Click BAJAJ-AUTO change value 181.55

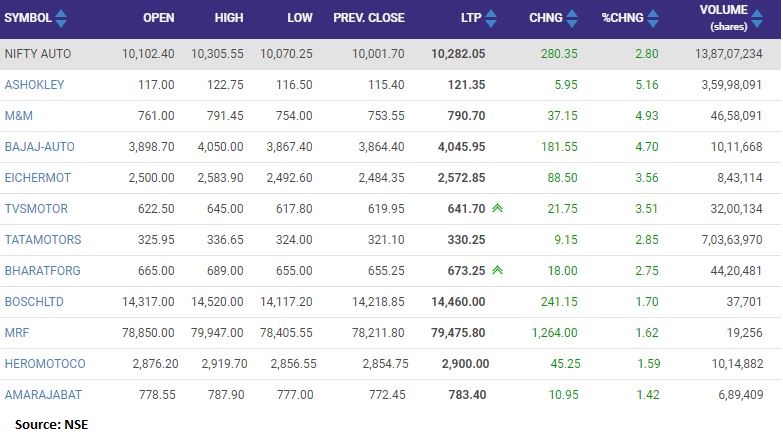(x=559, y=147)
